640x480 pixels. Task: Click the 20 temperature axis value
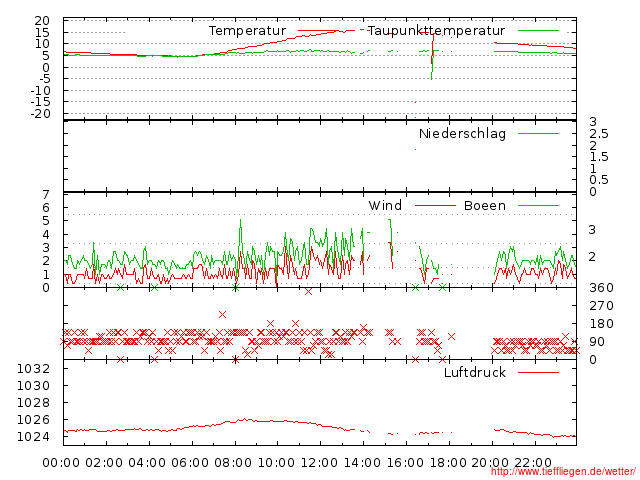pyautogui.click(x=42, y=20)
